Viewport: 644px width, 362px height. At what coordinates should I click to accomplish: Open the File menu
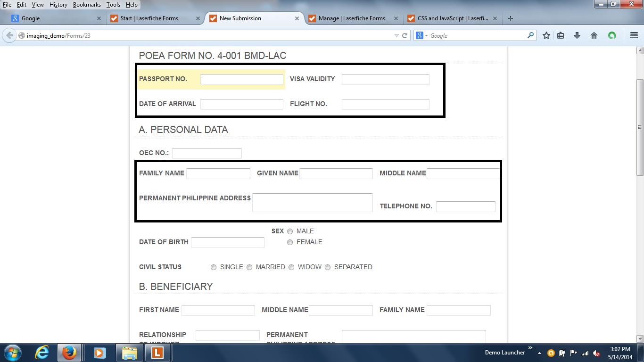(x=7, y=5)
